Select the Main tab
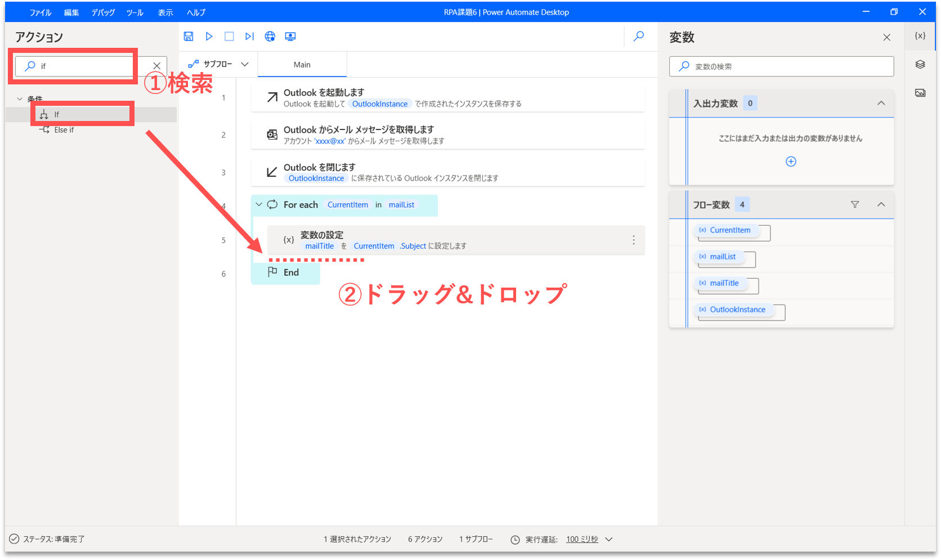The height and width of the screenshot is (560, 941). click(302, 65)
